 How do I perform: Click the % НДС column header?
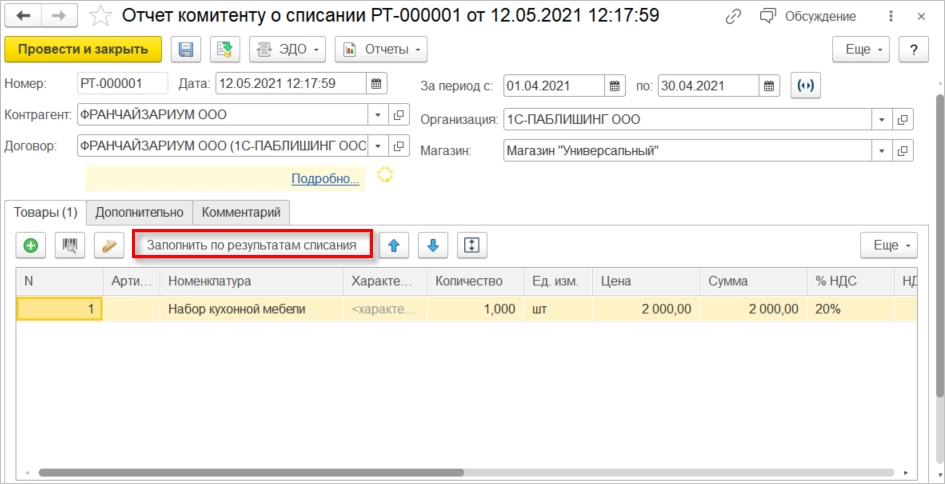(851, 281)
